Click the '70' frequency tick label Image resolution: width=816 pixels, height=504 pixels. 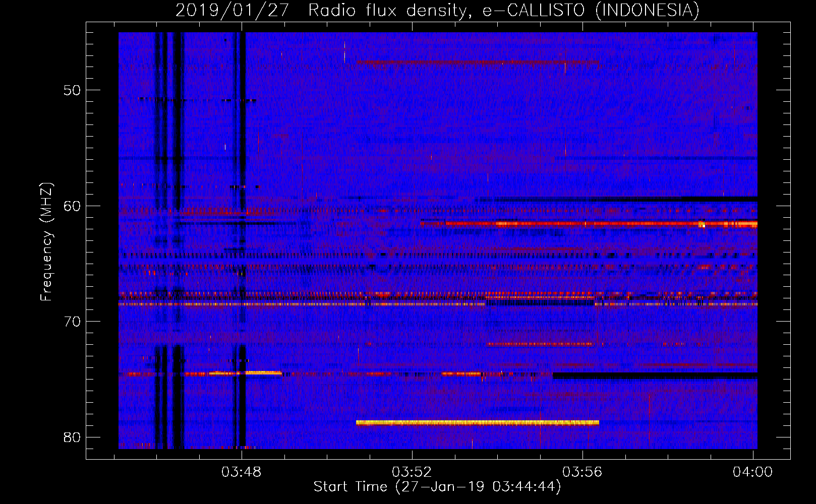tap(72, 322)
